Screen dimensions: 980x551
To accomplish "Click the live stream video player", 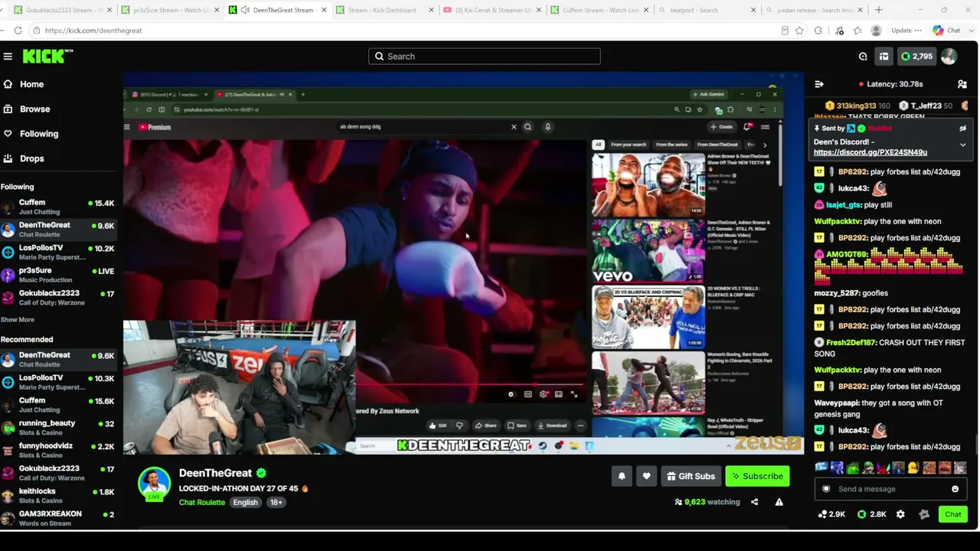I will click(463, 264).
